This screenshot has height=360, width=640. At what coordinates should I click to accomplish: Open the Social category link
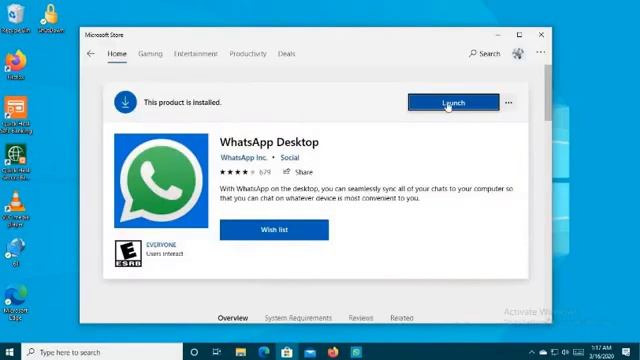click(290, 158)
